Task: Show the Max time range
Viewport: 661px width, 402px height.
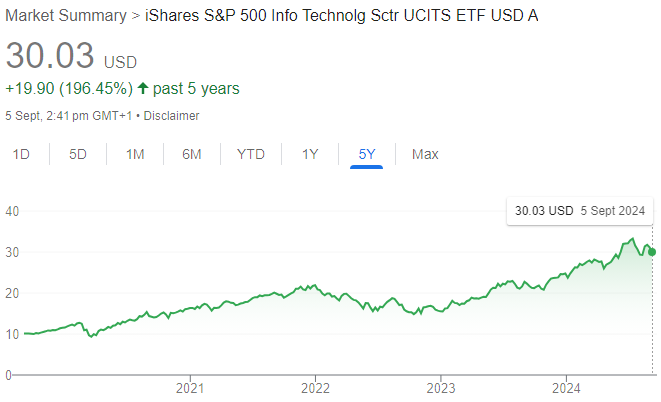Action: tap(425, 154)
